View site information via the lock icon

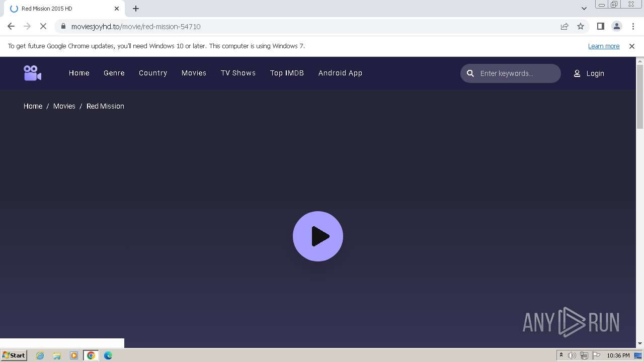[63, 26]
